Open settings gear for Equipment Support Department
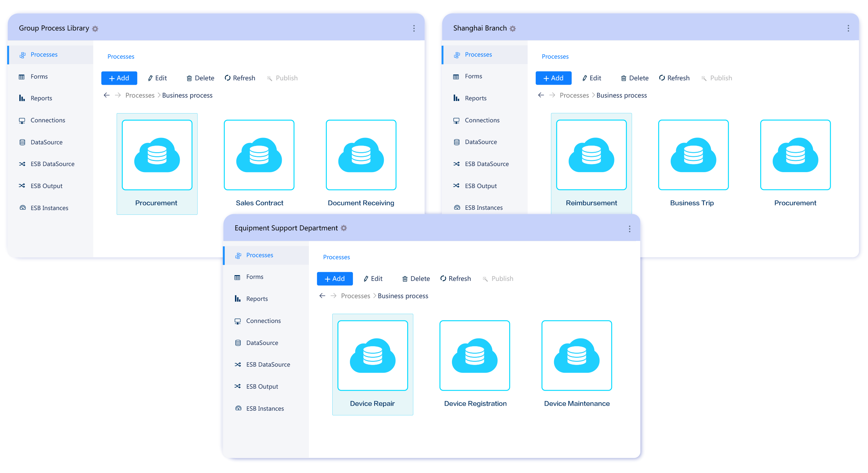Screen dimensions: 868x473 (x=344, y=228)
